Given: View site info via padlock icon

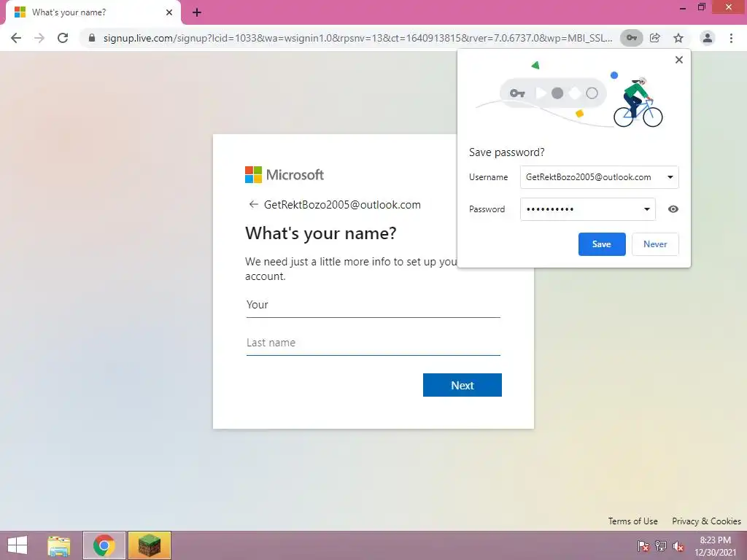Looking at the screenshot, I should click(x=92, y=38).
